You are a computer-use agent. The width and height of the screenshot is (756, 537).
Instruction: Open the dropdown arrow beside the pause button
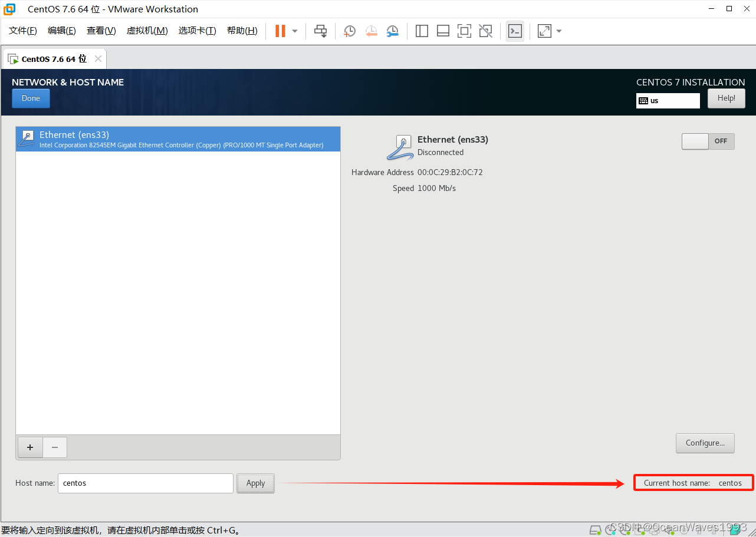[x=295, y=31]
